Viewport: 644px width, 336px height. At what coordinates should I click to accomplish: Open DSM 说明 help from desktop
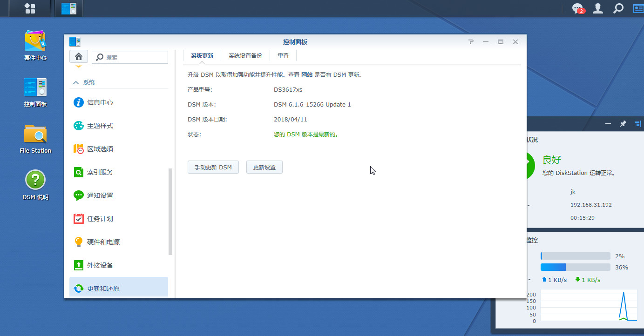pos(35,180)
